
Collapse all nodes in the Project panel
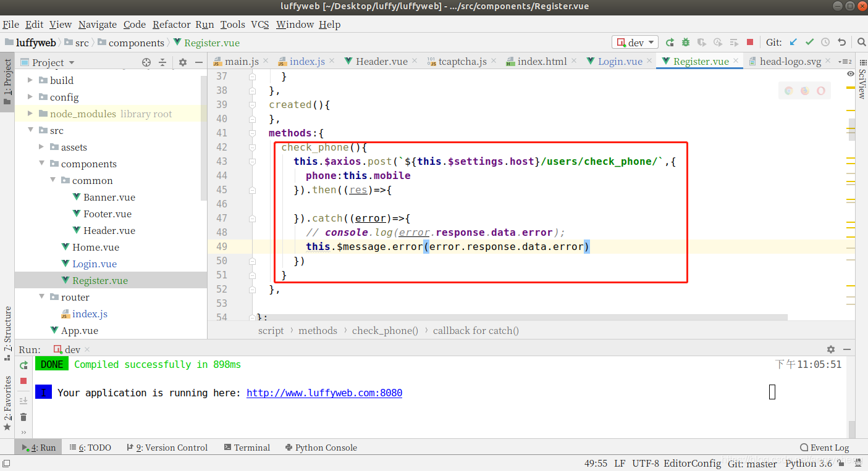point(162,62)
